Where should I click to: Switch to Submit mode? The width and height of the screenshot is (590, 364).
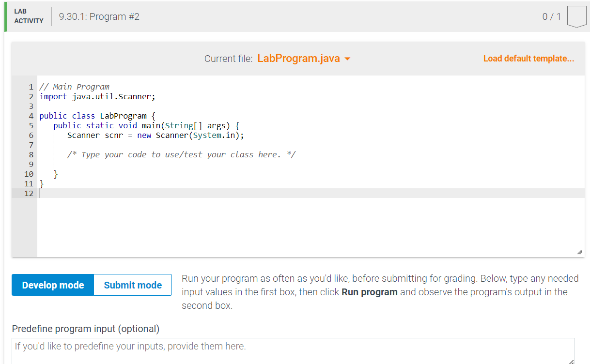(132, 285)
